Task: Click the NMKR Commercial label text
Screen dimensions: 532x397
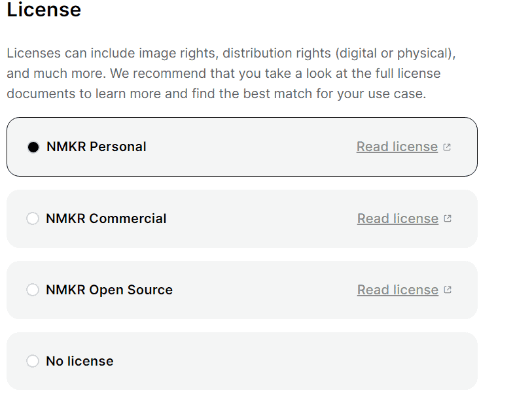Action: click(x=106, y=218)
